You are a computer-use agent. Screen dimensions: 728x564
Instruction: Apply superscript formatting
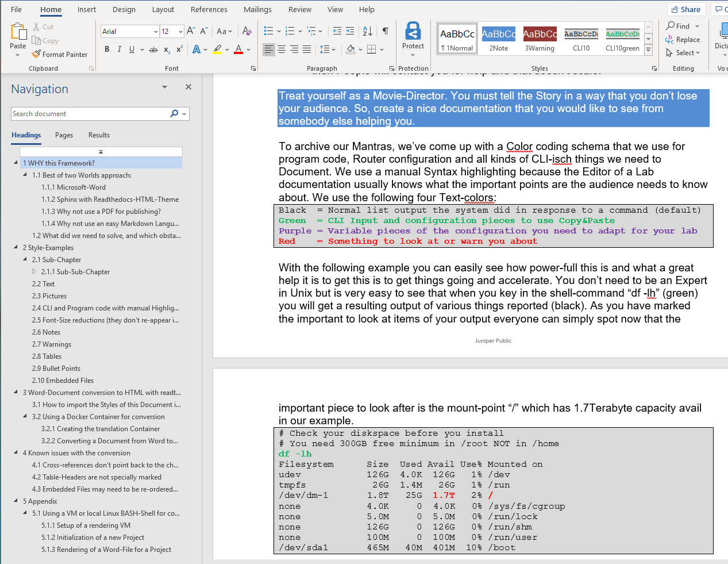[x=179, y=49]
